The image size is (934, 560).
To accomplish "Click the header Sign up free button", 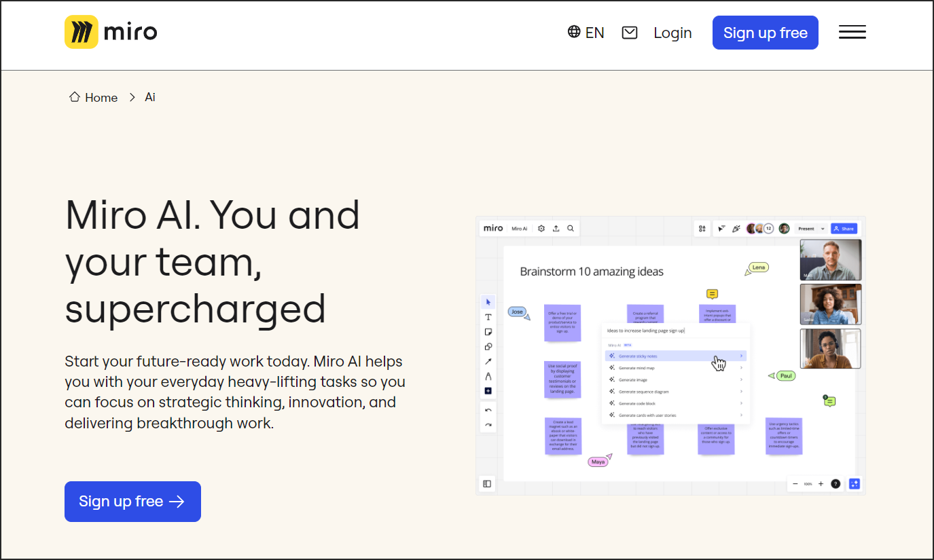I will [766, 33].
